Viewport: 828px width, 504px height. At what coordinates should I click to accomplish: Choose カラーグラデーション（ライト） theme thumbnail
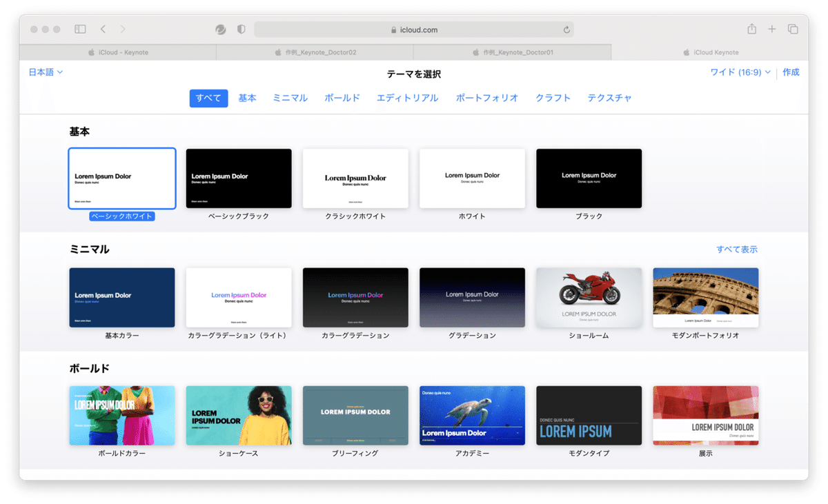tap(239, 297)
